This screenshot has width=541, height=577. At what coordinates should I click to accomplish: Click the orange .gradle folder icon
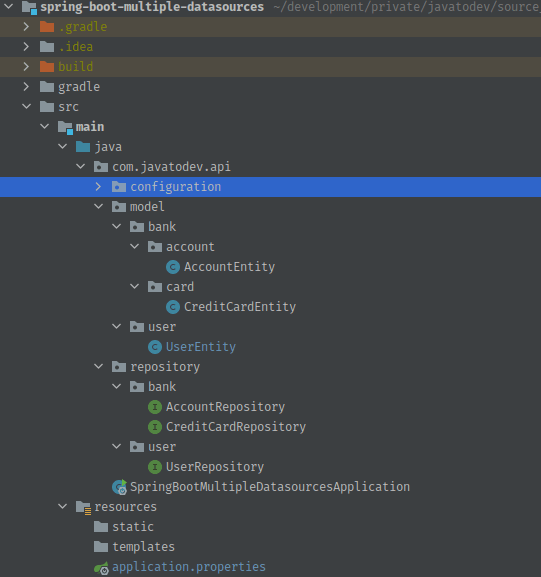(47, 26)
